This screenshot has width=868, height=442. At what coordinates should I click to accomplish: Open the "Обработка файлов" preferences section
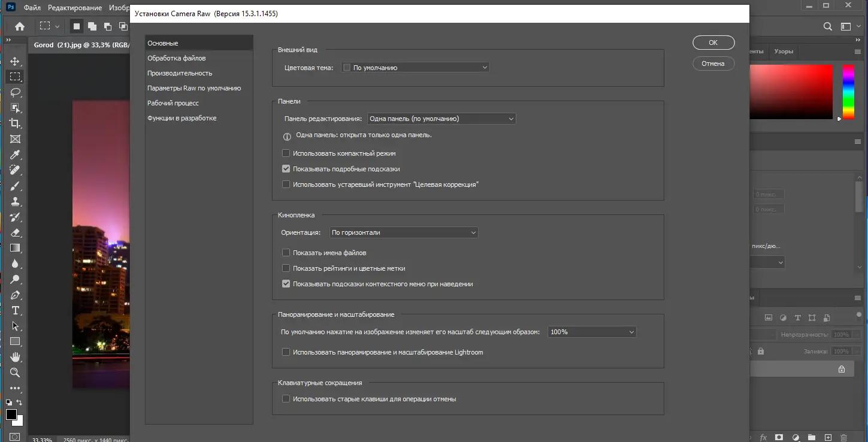click(199, 58)
